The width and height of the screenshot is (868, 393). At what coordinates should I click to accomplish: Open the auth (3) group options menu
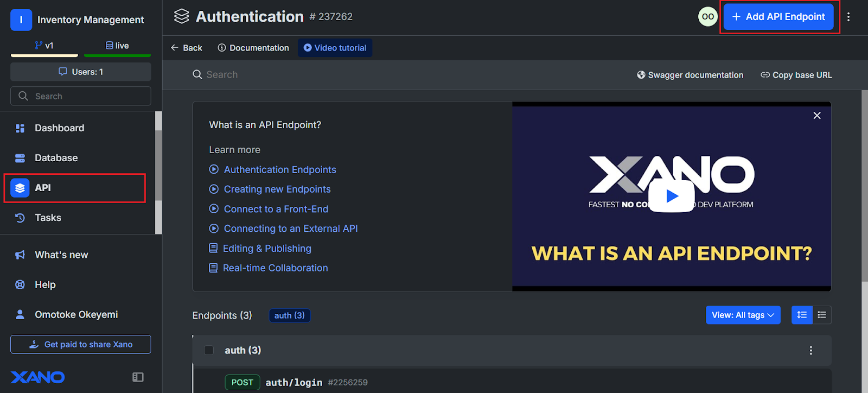click(811, 351)
